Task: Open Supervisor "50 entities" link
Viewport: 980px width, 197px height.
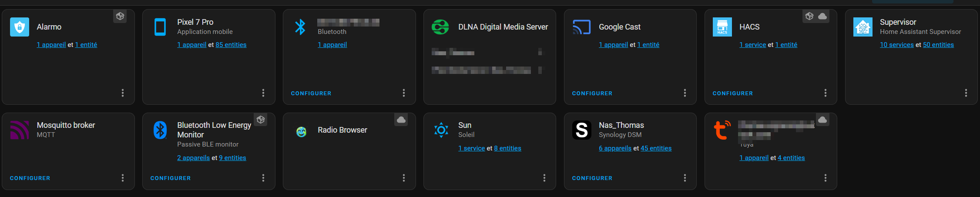Action: (939, 45)
